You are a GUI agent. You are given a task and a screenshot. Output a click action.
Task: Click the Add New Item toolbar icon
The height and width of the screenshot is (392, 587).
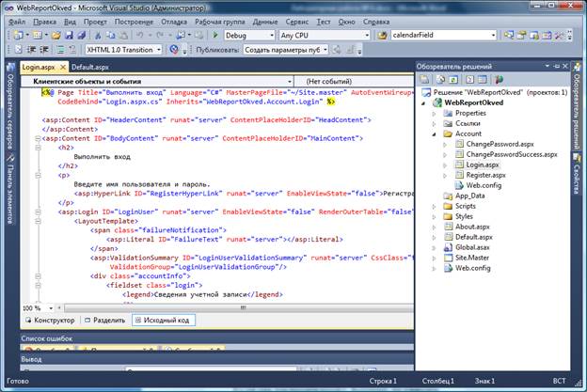click(x=38, y=36)
